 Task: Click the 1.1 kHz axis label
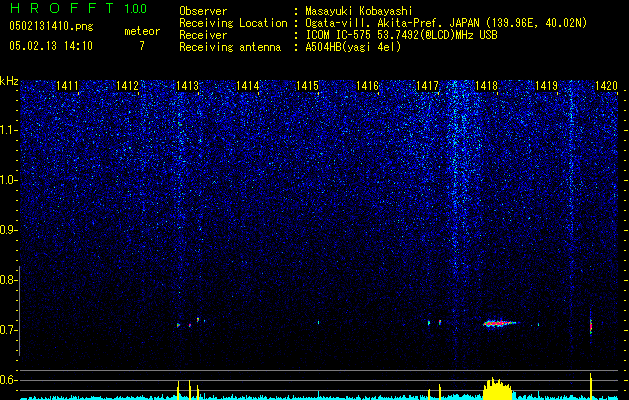click(x=8, y=130)
